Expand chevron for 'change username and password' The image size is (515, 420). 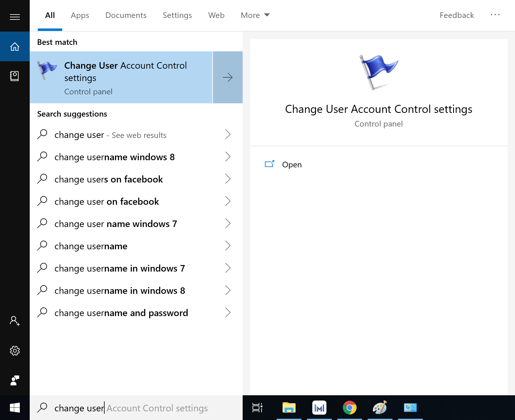point(228,313)
